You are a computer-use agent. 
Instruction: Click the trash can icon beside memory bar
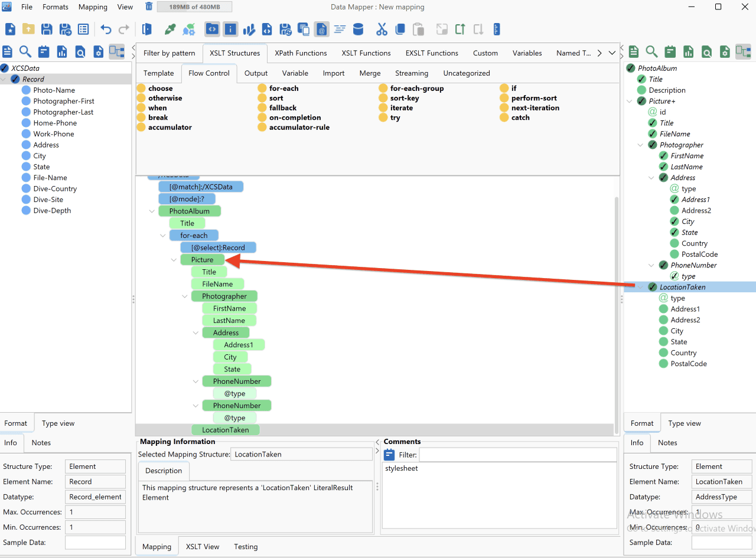tap(149, 7)
